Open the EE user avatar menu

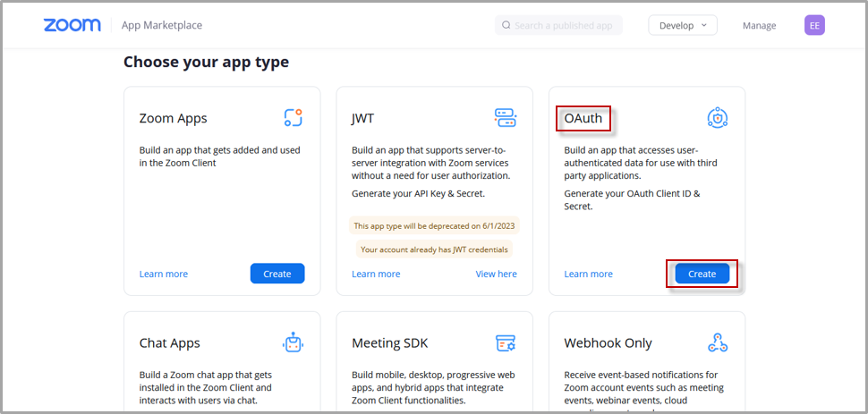tap(814, 25)
